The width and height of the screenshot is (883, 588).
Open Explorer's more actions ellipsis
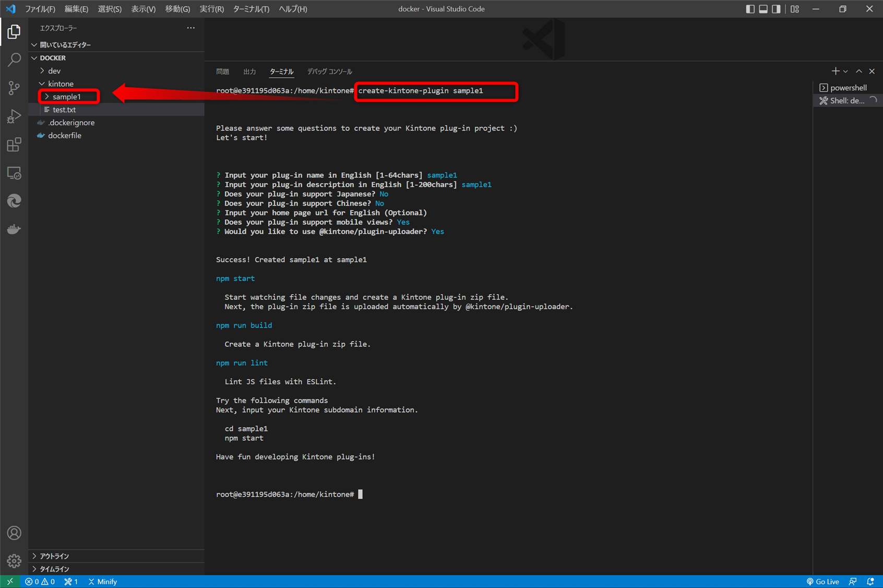(x=191, y=28)
